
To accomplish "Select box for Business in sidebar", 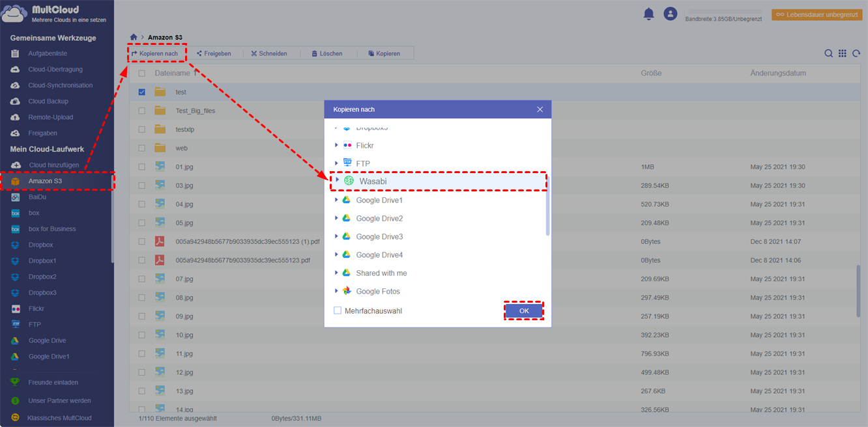I will tap(52, 228).
